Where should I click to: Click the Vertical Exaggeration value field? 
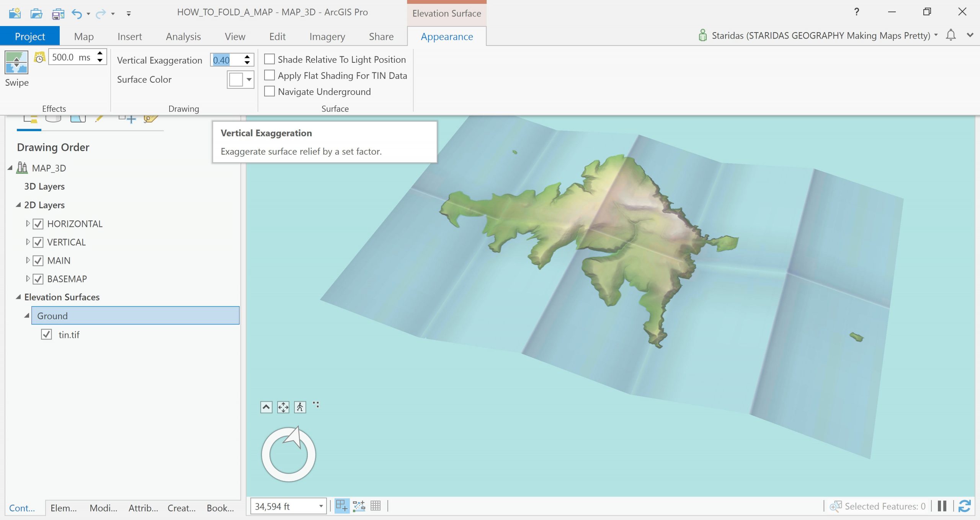(227, 60)
